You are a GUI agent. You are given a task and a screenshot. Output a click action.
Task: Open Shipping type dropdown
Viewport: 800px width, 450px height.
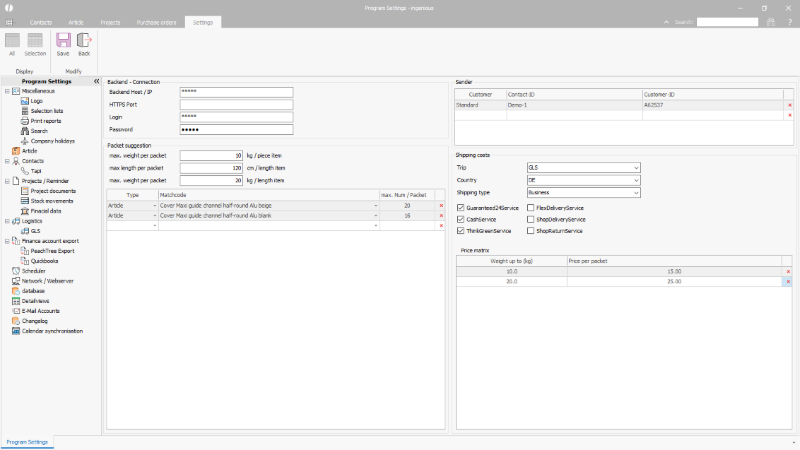point(584,192)
